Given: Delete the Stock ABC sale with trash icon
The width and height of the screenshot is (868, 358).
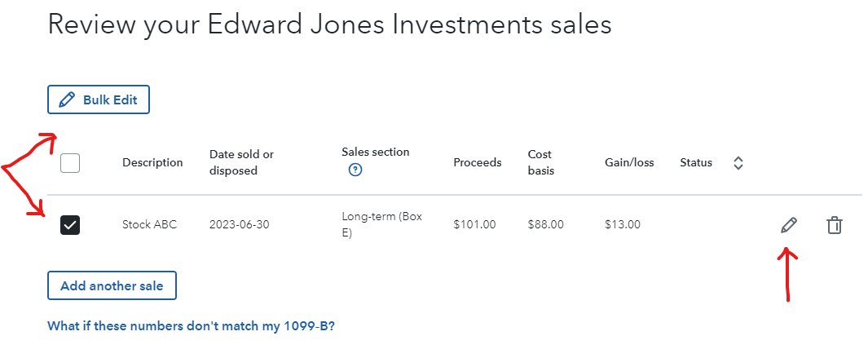Looking at the screenshot, I should click(834, 225).
